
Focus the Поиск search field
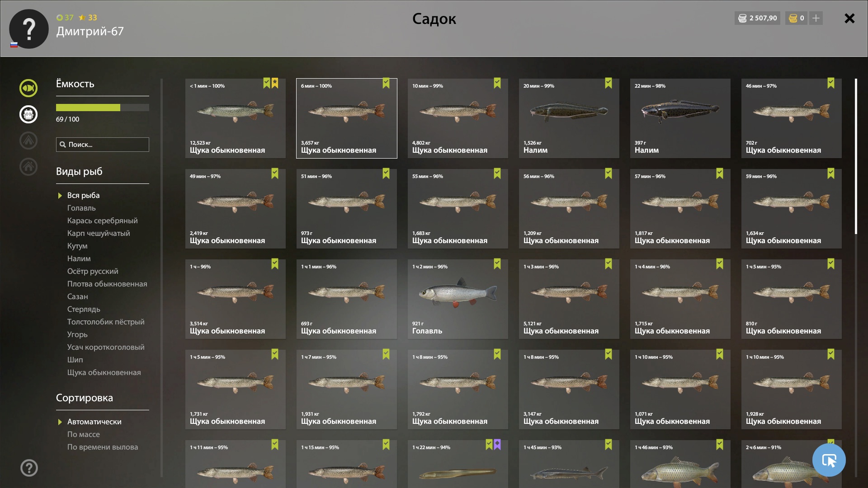coord(103,145)
